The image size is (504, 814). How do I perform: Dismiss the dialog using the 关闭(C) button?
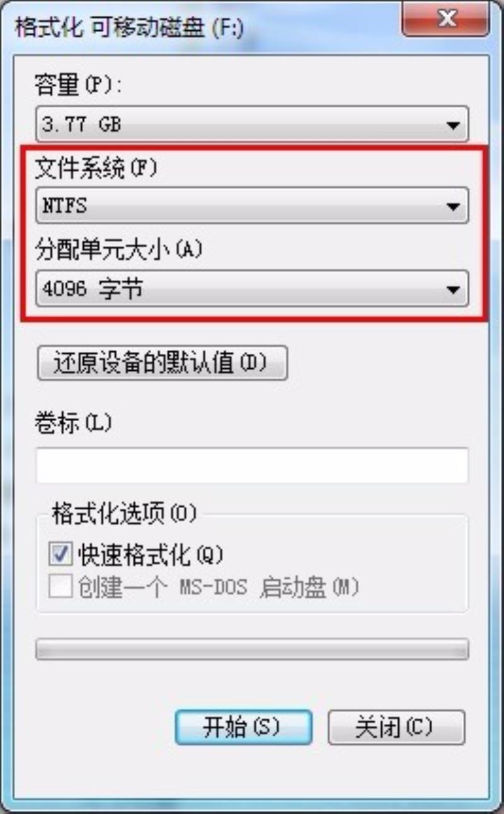click(x=396, y=728)
